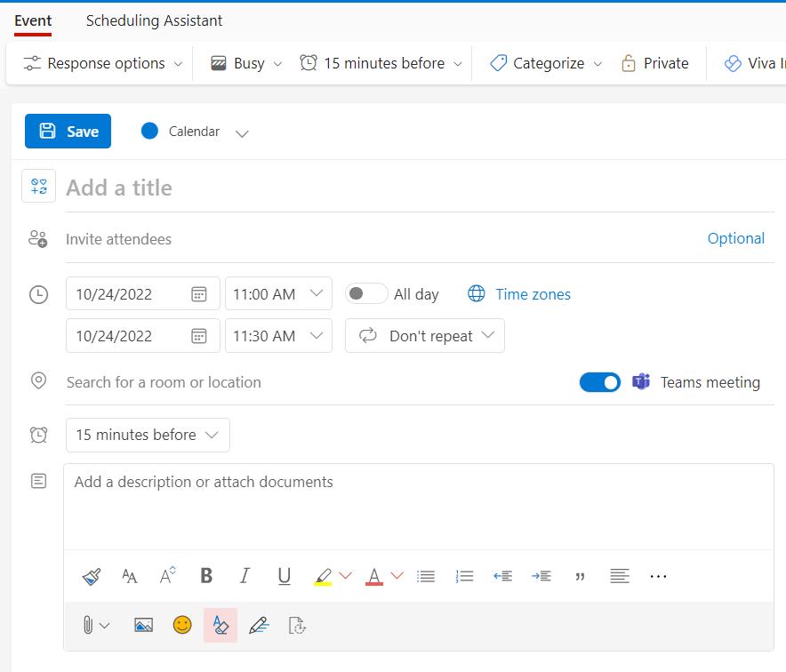Open the Categorize menu
786x672 pixels.
point(546,63)
